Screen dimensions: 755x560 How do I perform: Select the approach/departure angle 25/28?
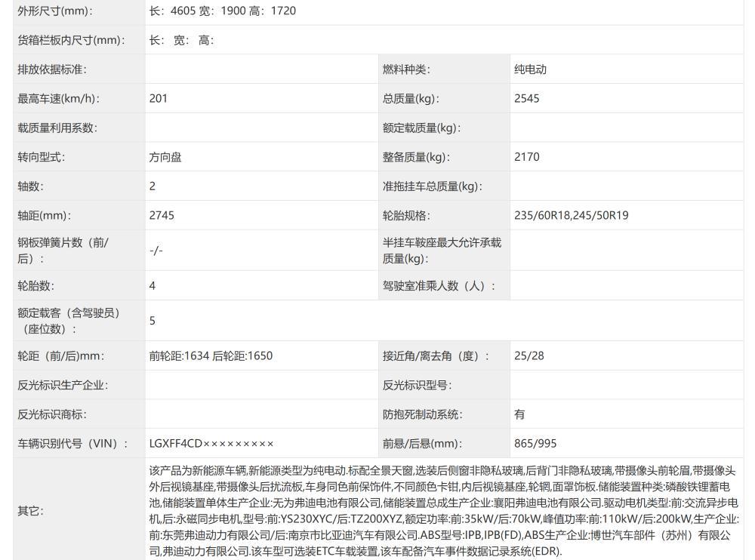point(528,356)
